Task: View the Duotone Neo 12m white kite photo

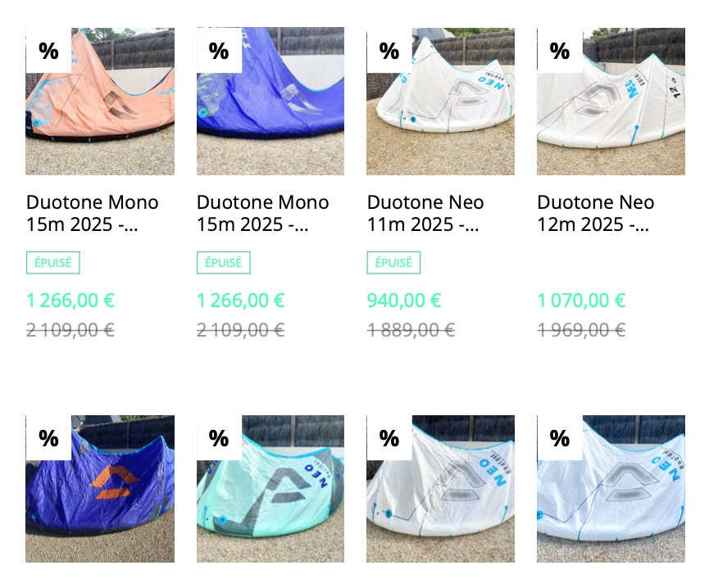Action: tap(611, 101)
